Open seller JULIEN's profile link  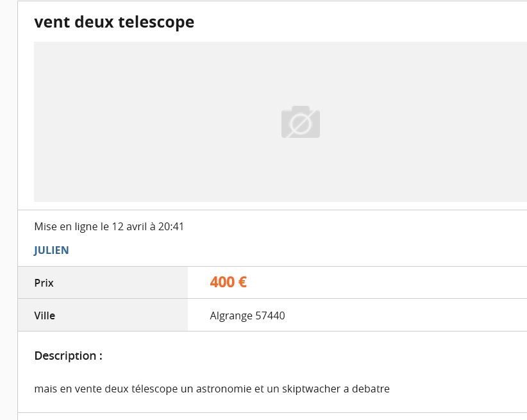(51, 250)
